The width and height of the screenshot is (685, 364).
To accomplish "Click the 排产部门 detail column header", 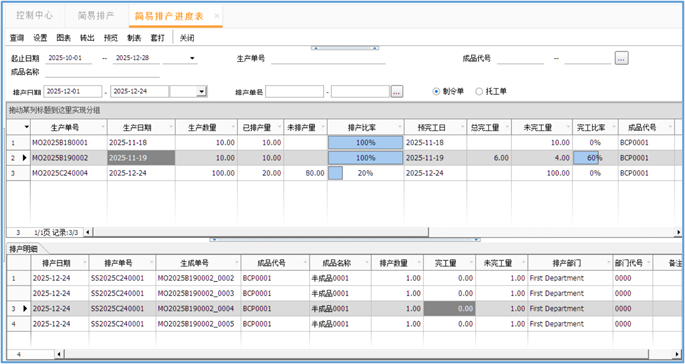I will coord(569,263).
